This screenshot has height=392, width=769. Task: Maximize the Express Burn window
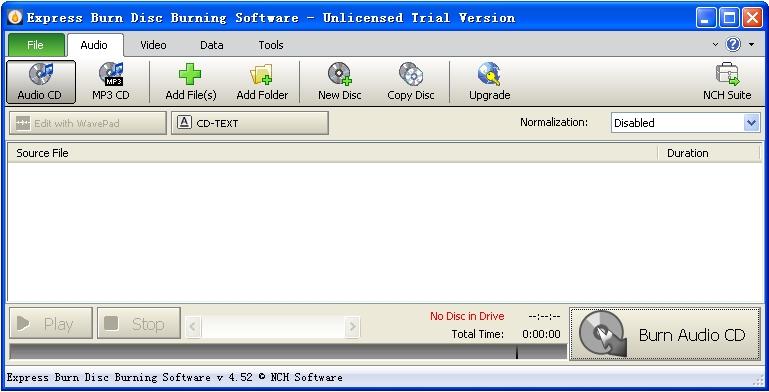[x=729, y=18]
